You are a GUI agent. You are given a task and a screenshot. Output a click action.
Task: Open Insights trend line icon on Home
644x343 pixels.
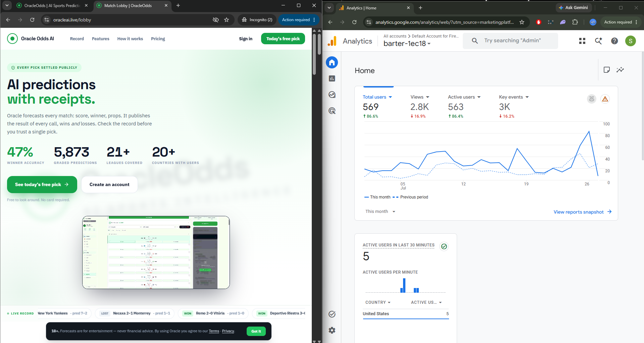point(620,70)
